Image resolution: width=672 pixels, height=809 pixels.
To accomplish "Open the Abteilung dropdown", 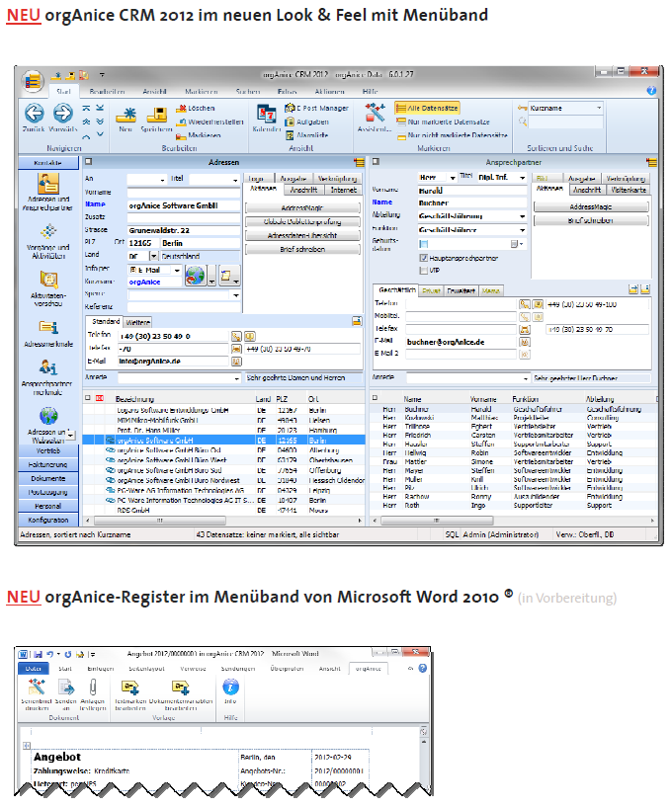I will [522, 216].
